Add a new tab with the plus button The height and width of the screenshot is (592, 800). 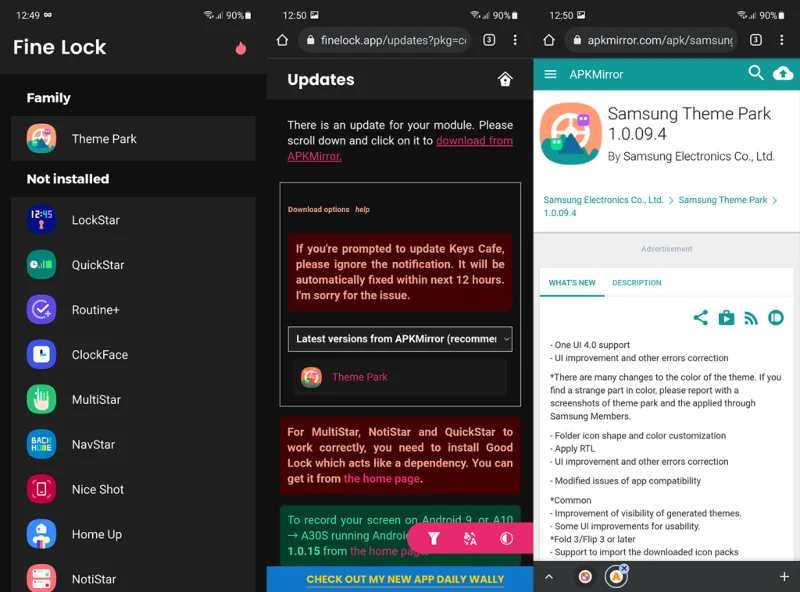coord(784,577)
